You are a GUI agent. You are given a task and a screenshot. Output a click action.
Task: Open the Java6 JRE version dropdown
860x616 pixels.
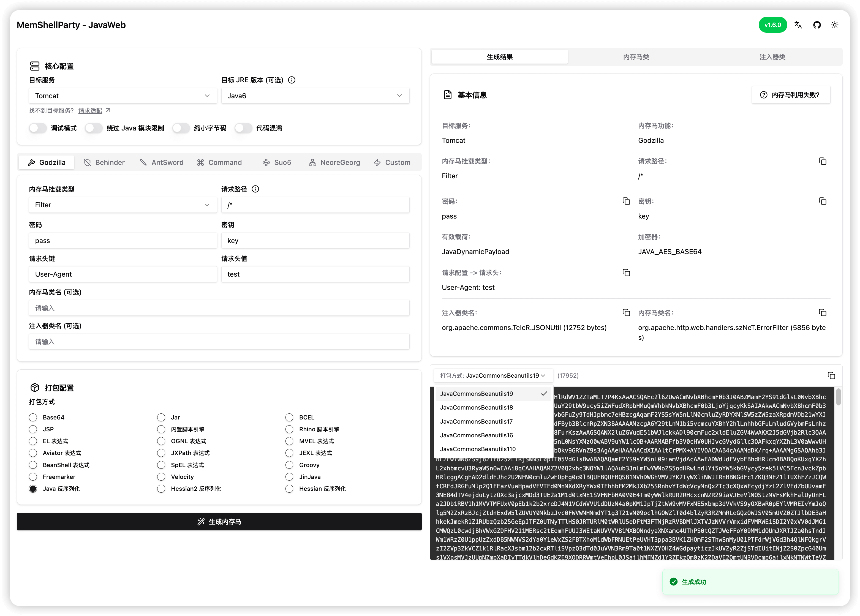(315, 96)
